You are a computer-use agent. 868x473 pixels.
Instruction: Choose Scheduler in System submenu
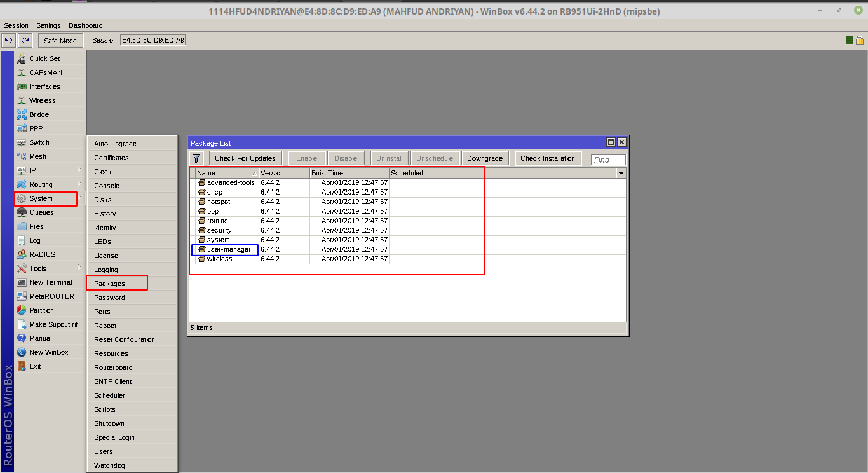point(132,395)
